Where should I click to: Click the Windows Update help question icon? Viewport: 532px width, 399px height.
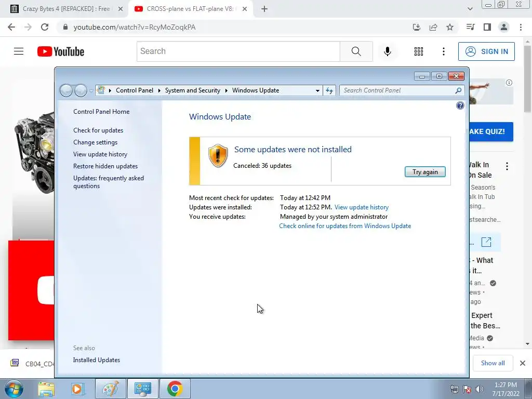460,105
